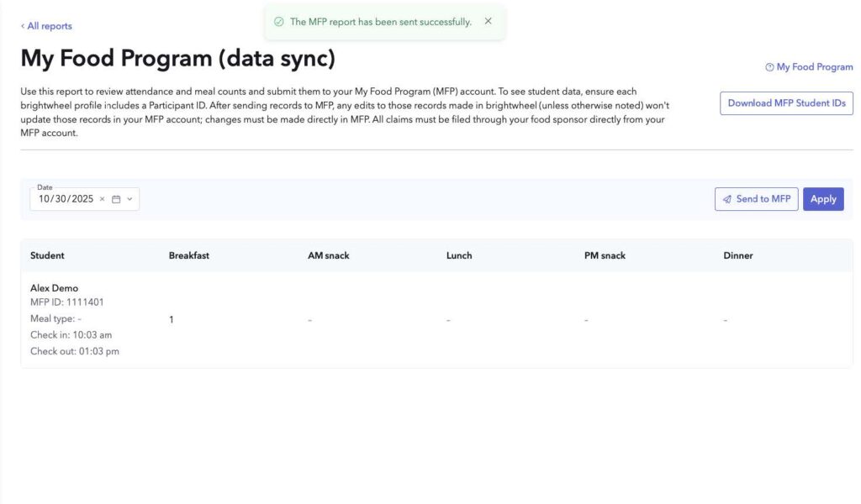Click the green success checkmark icon
The height and width of the screenshot is (504, 861).
click(279, 22)
